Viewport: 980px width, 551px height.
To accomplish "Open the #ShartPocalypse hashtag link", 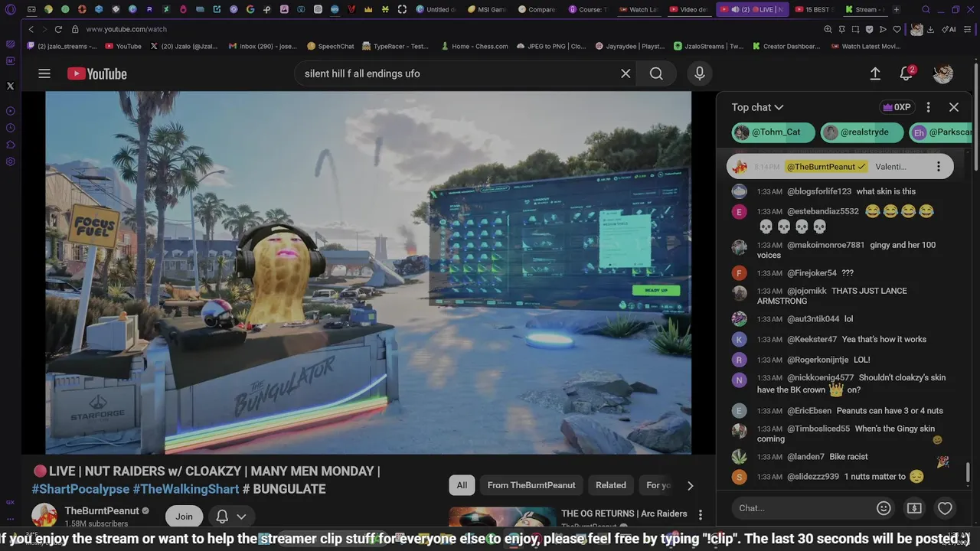I will pos(80,489).
